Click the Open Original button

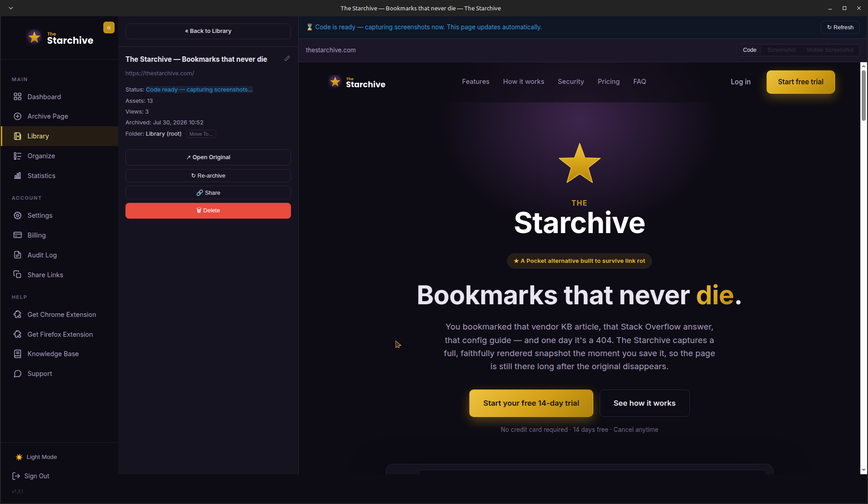point(208,157)
